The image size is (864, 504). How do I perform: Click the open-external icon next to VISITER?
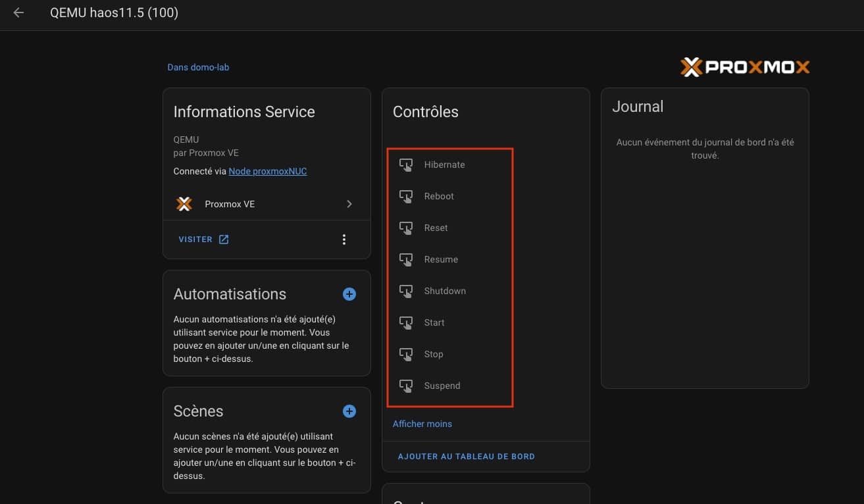tap(224, 239)
